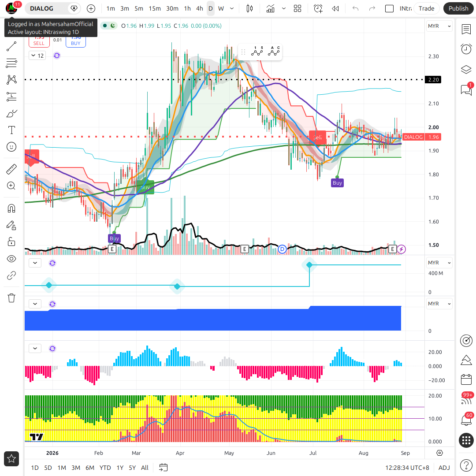This screenshot has height=476, width=476.
Task: Click the trash remove objects icon
Action: (11, 298)
